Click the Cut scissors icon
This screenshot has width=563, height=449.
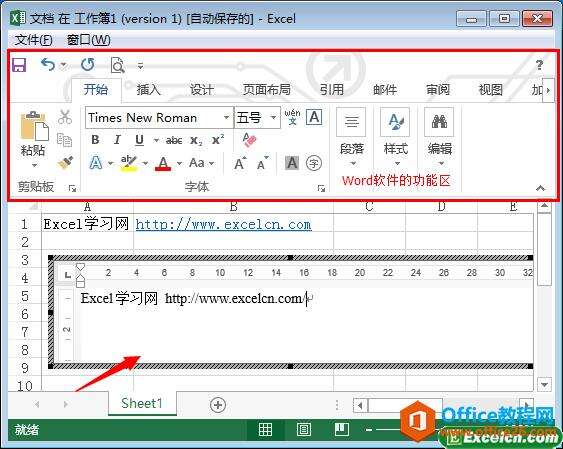click(65, 117)
